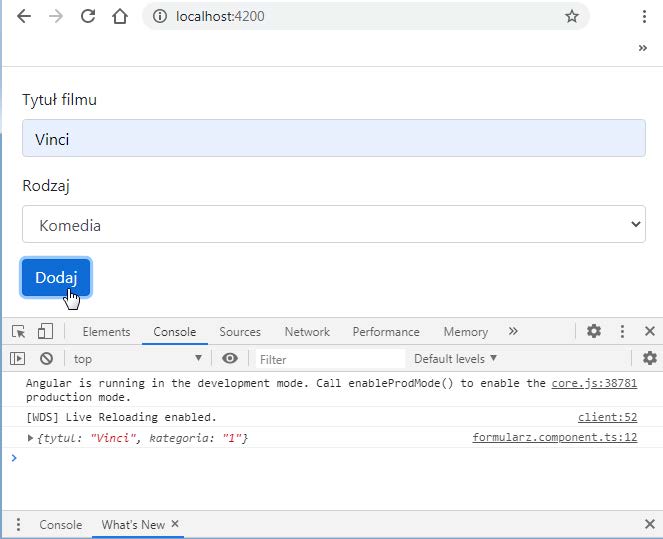Expand the logged object with tytul Vinci

pos(30,438)
